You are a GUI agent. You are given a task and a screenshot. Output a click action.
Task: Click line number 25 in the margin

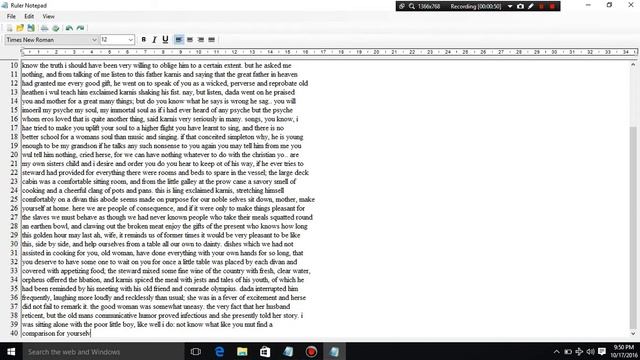pyautogui.click(x=14, y=199)
